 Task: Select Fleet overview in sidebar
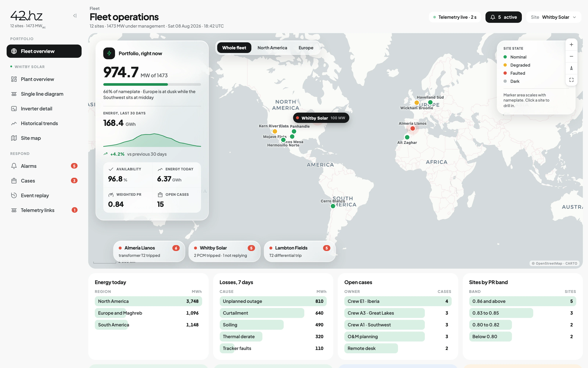44,51
